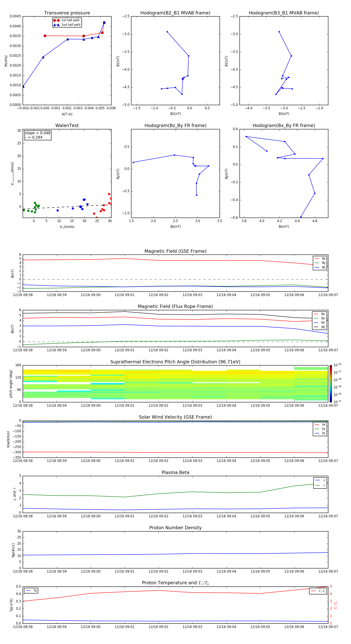Click the Vz legend entry in velocity plot
Image resolution: width=351 pixels, height=644 pixels.
pyautogui.click(x=320, y=433)
